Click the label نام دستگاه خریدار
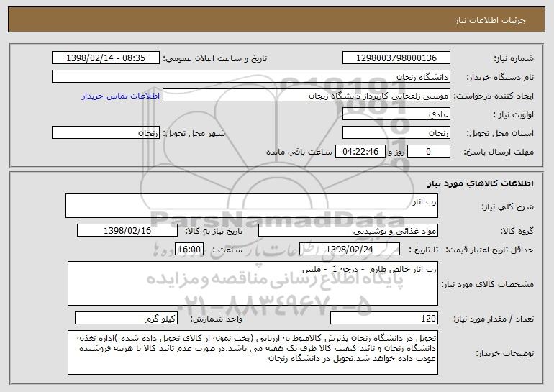554x392 pixels. click(500, 77)
